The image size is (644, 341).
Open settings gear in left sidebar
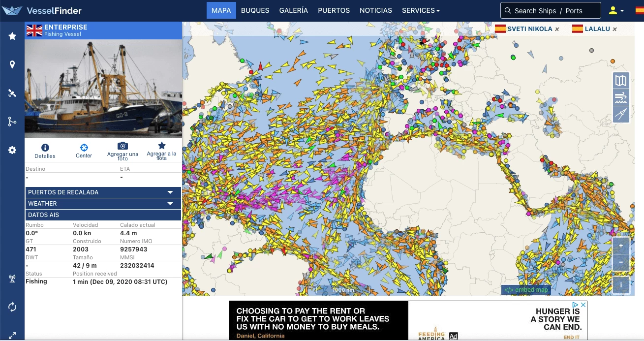pyautogui.click(x=12, y=150)
